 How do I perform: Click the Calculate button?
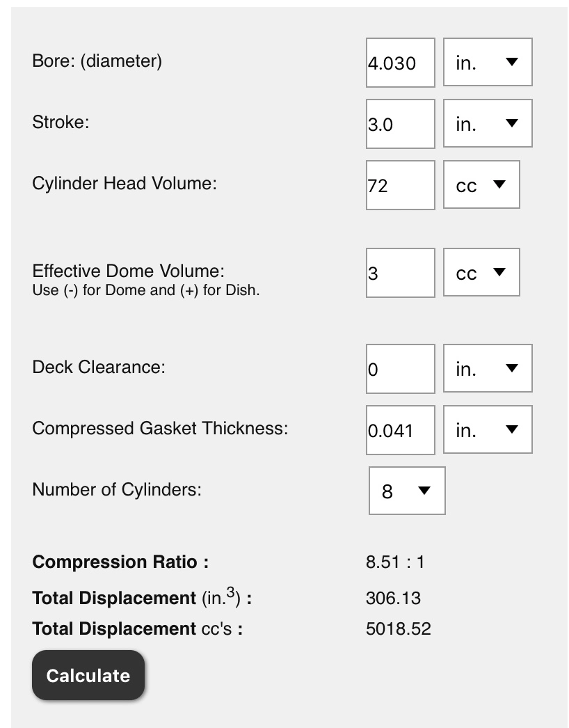88,676
